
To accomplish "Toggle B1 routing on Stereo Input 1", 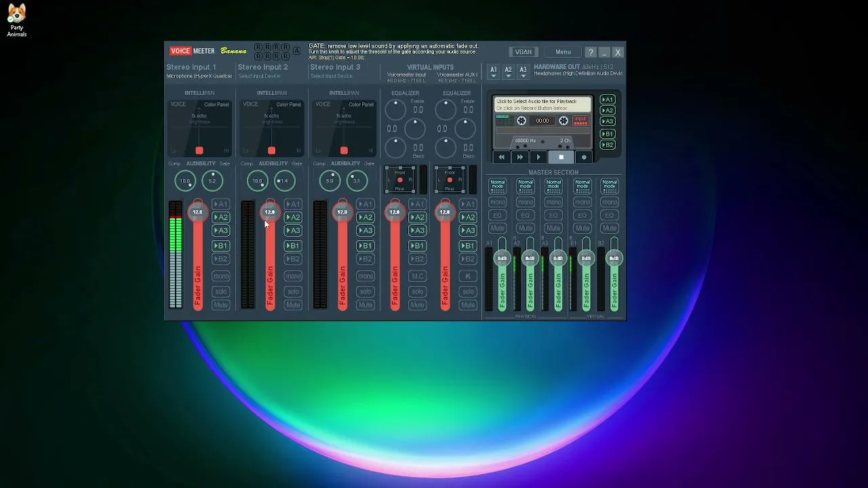I will pos(221,246).
